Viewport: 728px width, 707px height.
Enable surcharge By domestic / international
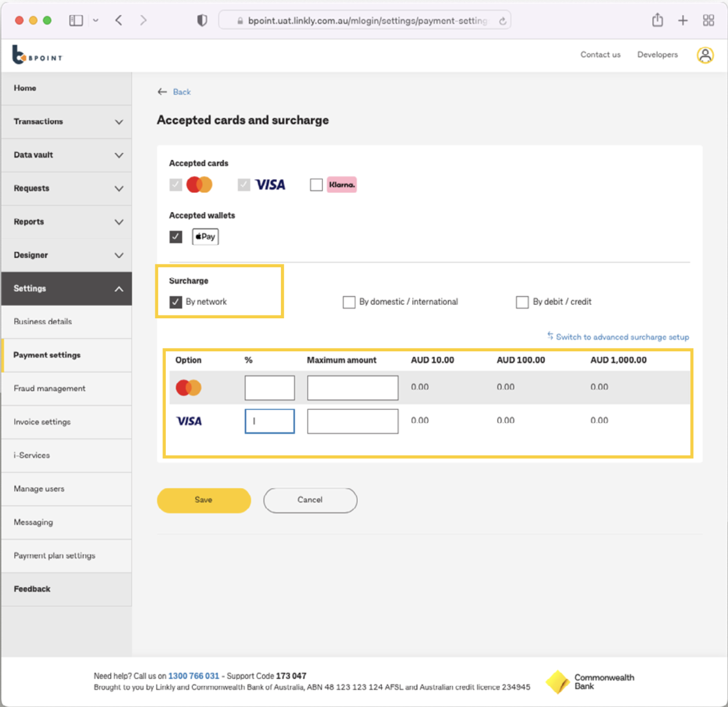click(349, 302)
